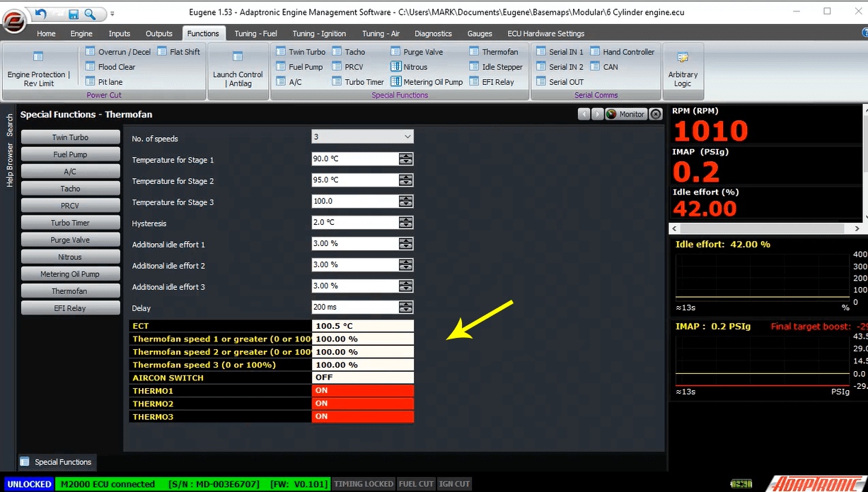The height and width of the screenshot is (492, 868).
Task: Adjust Additional idle effort 2 stepper
Action: pyautogui.click(x=405, y=265)
